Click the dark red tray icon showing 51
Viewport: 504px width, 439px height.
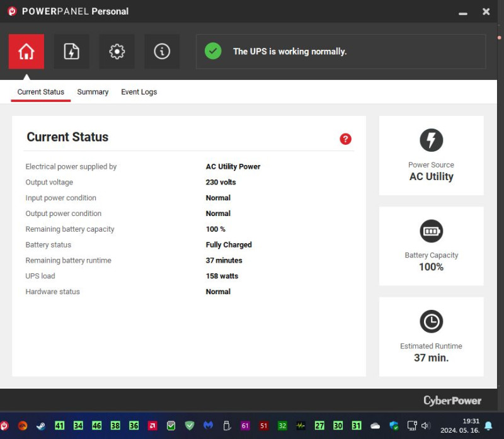[x=264, y=426]
